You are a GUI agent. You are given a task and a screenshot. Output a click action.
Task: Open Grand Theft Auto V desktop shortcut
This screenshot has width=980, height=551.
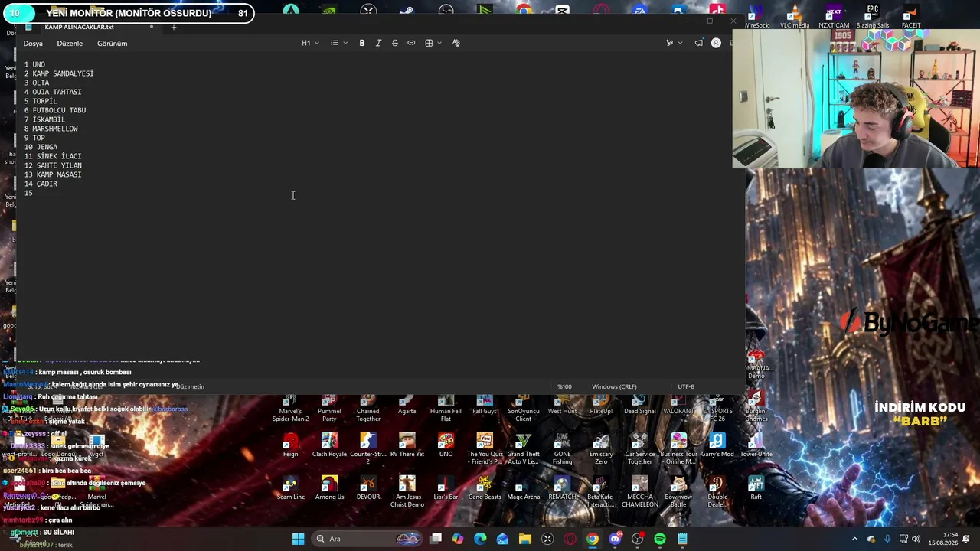pos(523,448)
